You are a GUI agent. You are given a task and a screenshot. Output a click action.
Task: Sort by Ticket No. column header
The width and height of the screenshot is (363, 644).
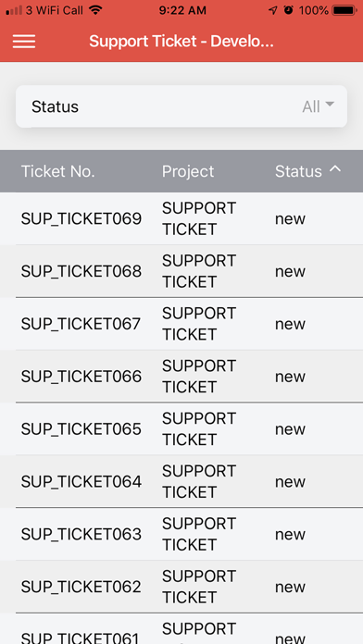(58, 171)
